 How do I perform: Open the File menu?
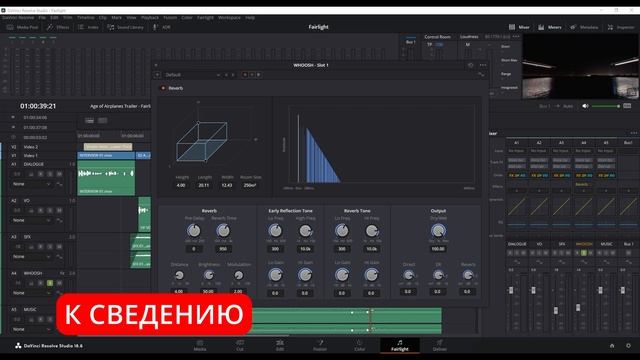(42, 18)
